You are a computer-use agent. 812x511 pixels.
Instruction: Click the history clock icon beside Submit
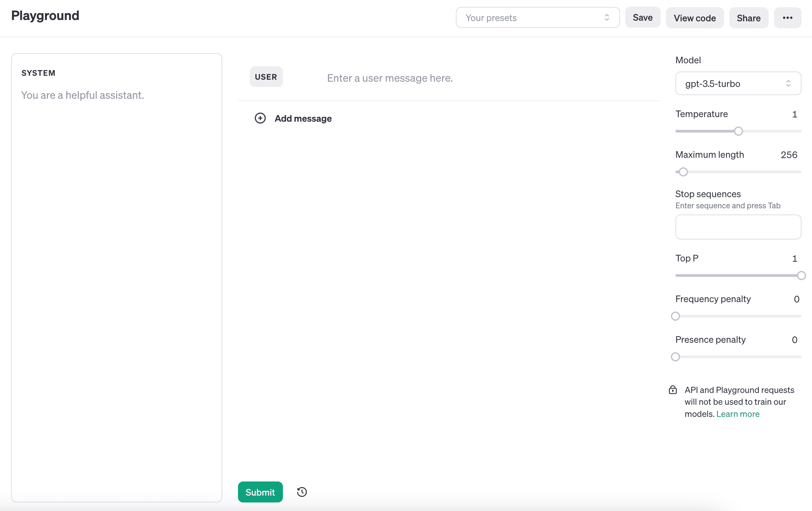(302, 492)
